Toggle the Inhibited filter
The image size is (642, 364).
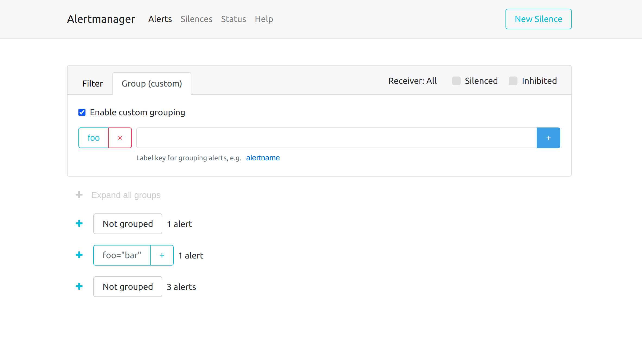(513, 81)
